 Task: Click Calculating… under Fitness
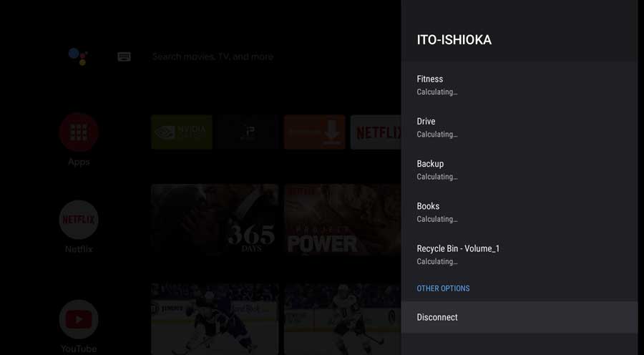437,92
